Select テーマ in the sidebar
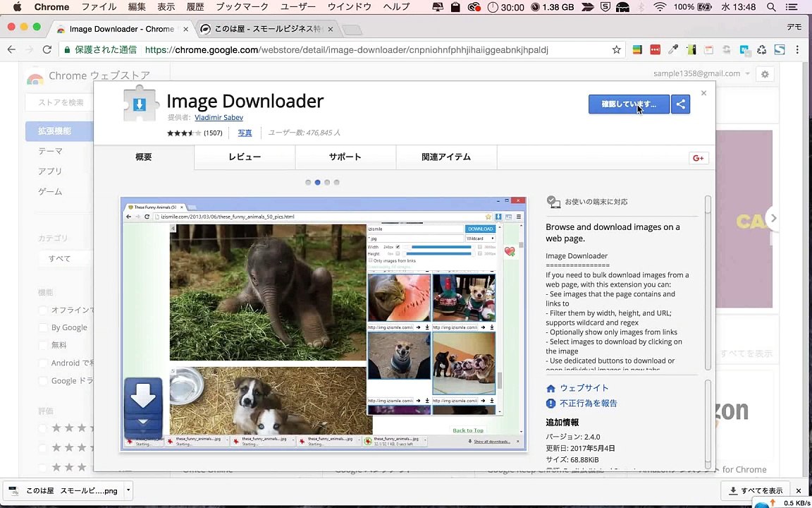Viewport: 812px width, 508px height. point(50,152)
